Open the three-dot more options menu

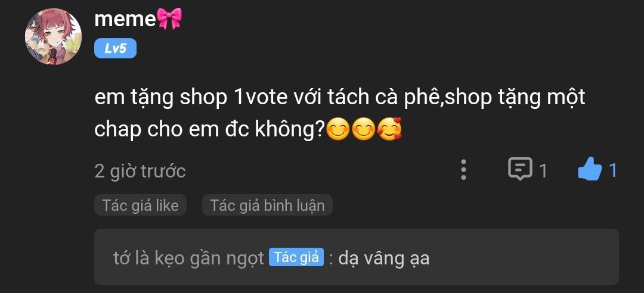[463, 170]
